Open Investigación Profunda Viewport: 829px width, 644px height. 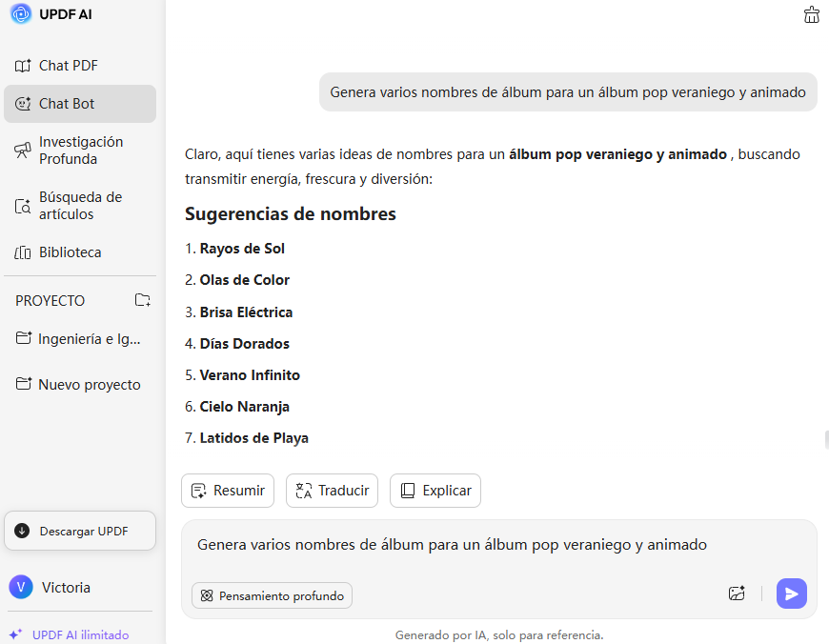[80, 150]
